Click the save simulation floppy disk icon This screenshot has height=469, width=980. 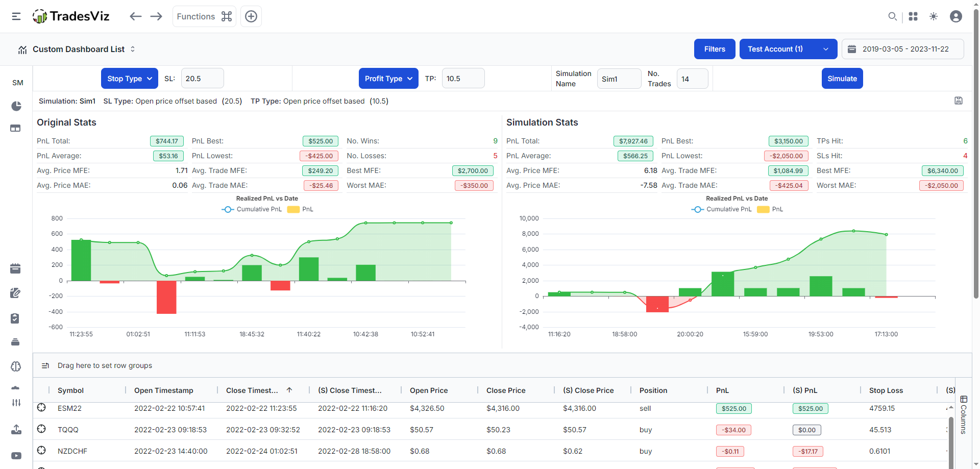pos(959,101)
